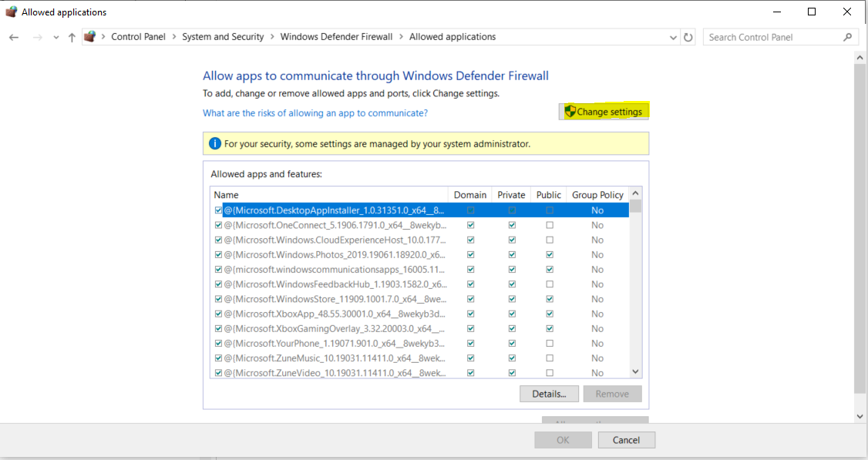Viewport: 868px width, 460px height.
Task: Click the info icon in security notice
Action: (x=215, y=143)
